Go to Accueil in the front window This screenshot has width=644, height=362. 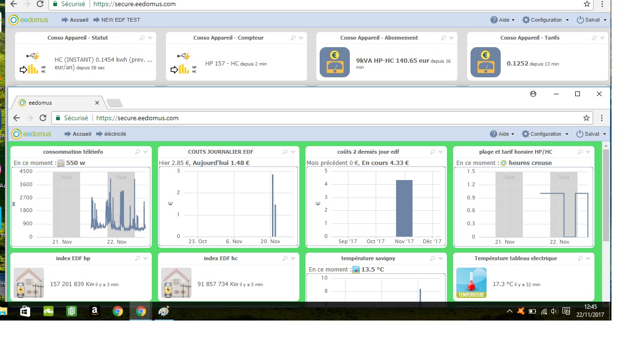tap(78, 134)
